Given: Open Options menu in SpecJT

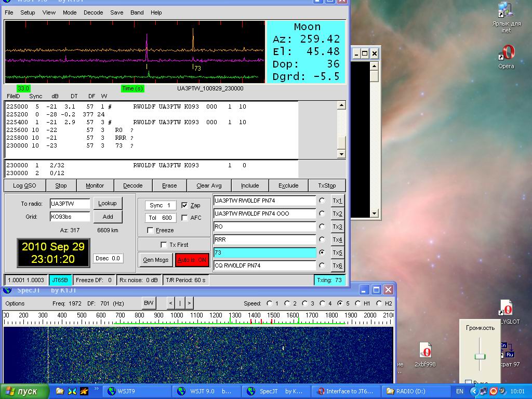Looking at the screenshot, I should coord(15,303).
